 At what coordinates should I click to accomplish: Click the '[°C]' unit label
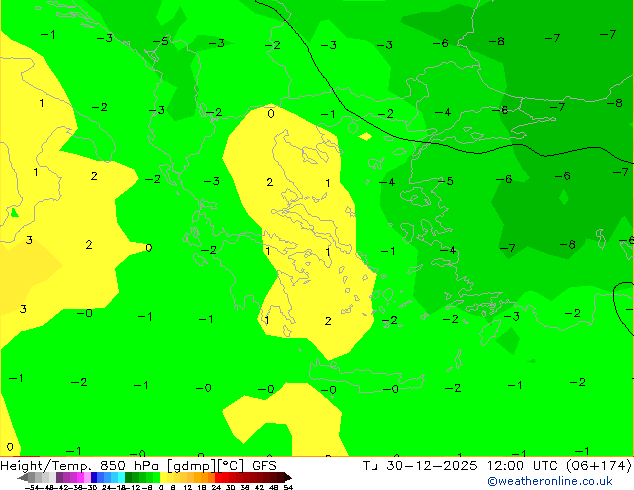pos(230,466)
